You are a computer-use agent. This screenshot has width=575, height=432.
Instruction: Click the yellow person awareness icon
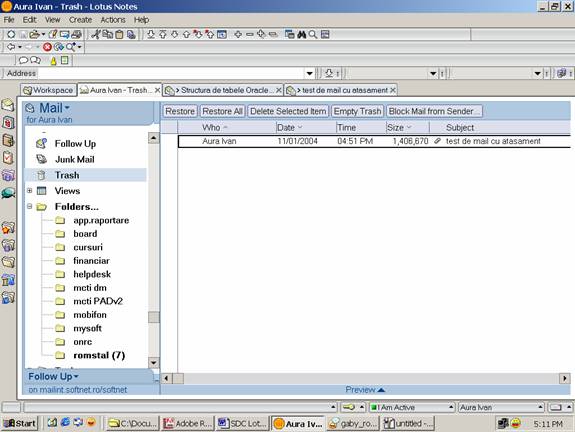click(x=54, y=61)
